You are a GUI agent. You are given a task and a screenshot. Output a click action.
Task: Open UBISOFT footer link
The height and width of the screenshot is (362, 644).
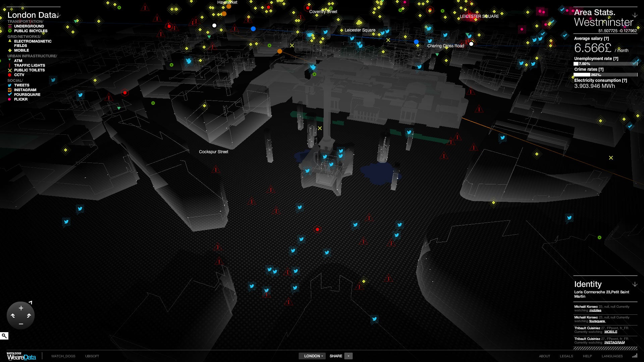[x=92, y=356]
